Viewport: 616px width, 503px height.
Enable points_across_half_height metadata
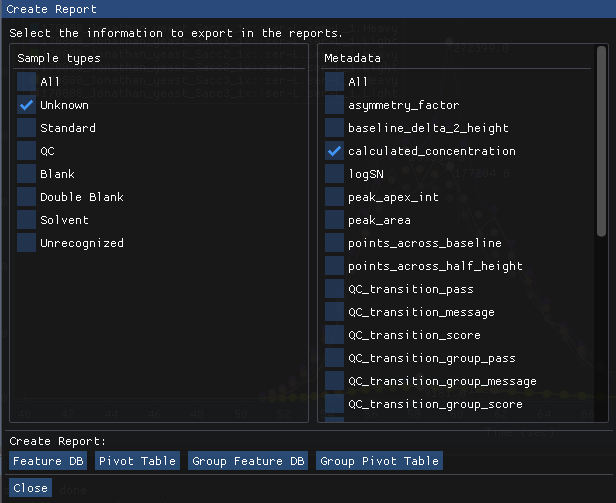[334, 266]
